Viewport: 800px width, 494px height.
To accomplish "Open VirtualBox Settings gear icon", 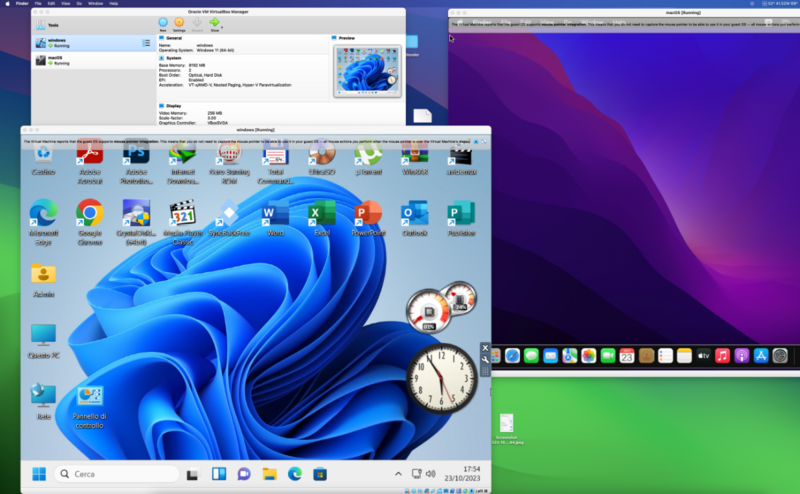I will coord(179,23).
